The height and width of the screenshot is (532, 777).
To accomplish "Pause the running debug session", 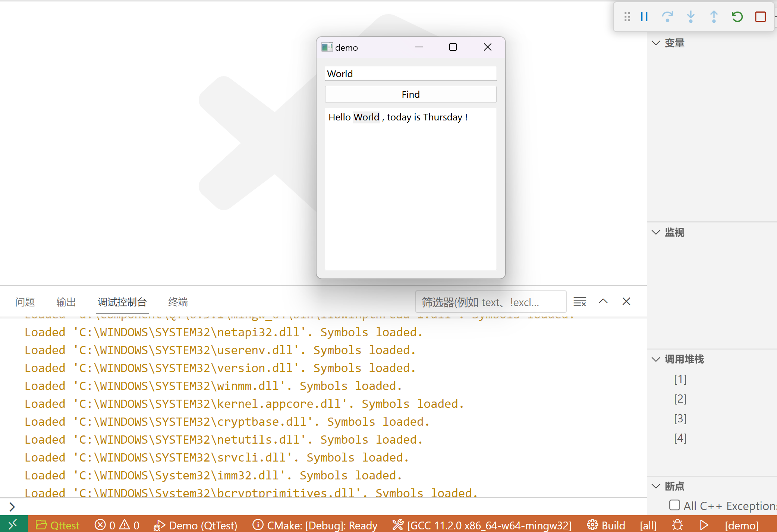I will (644, 17).
